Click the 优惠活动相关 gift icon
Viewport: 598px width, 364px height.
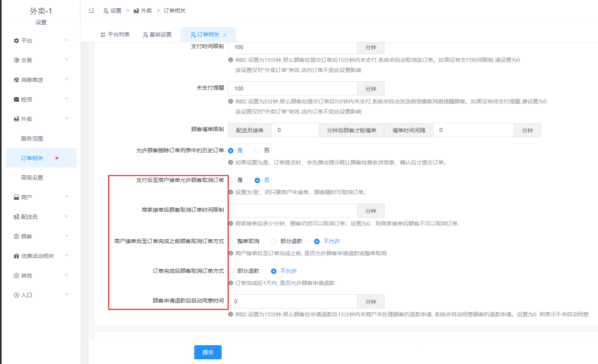pos(16,256)
